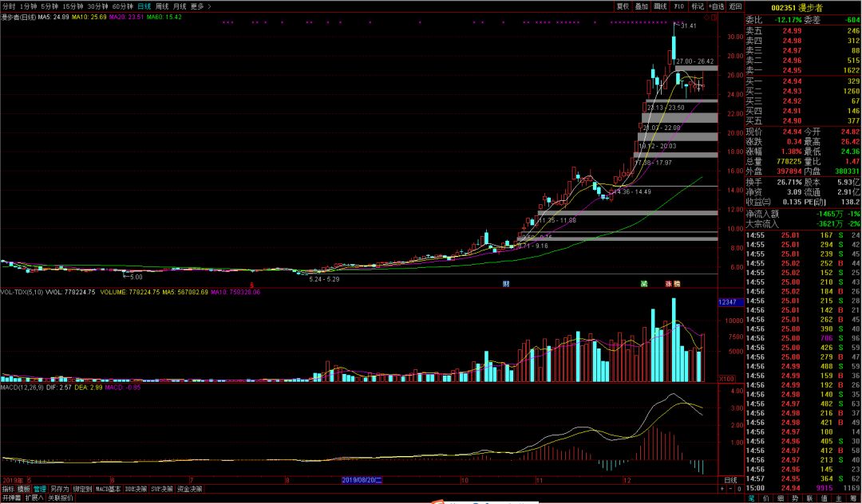This screenshot has width=862, height=504.
Task: Add stock via +自选 button
Action: click(716, 6)
